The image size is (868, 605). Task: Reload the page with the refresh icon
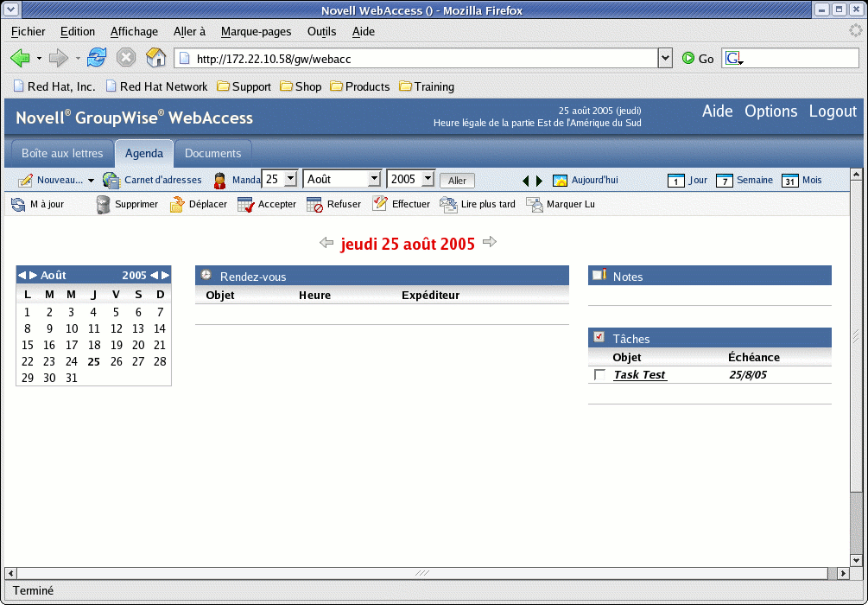coord(97,58)
